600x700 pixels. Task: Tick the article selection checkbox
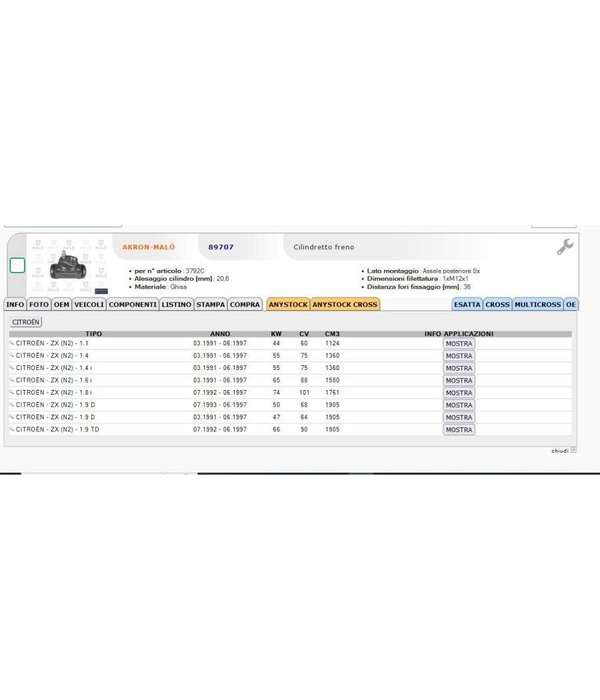click(17, 265)
